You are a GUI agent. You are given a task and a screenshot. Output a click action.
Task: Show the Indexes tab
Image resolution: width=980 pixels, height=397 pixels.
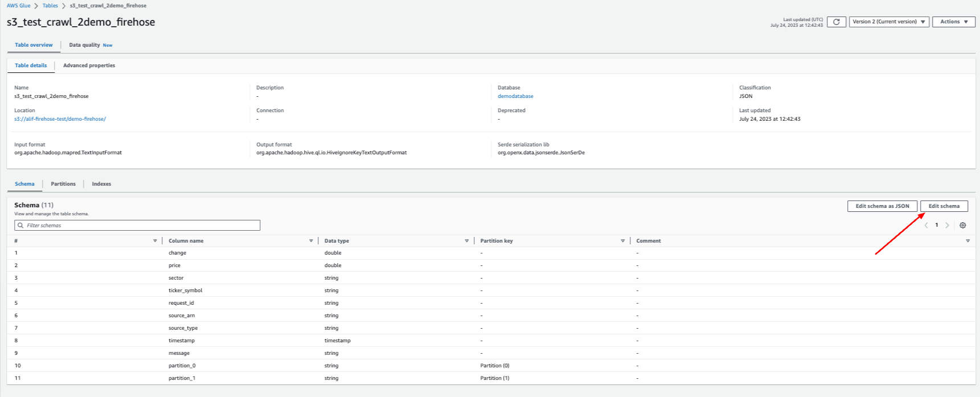(x=101, y=184)
